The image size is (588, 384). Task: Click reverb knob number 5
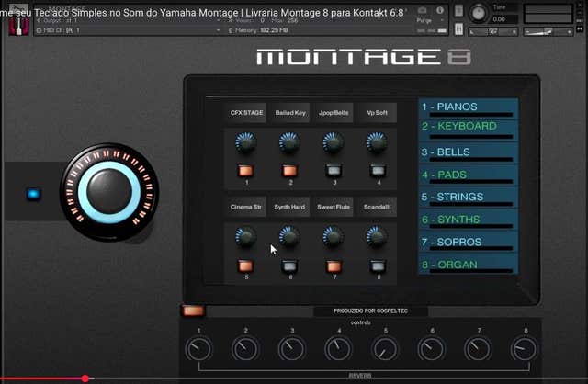coord(385,349)
